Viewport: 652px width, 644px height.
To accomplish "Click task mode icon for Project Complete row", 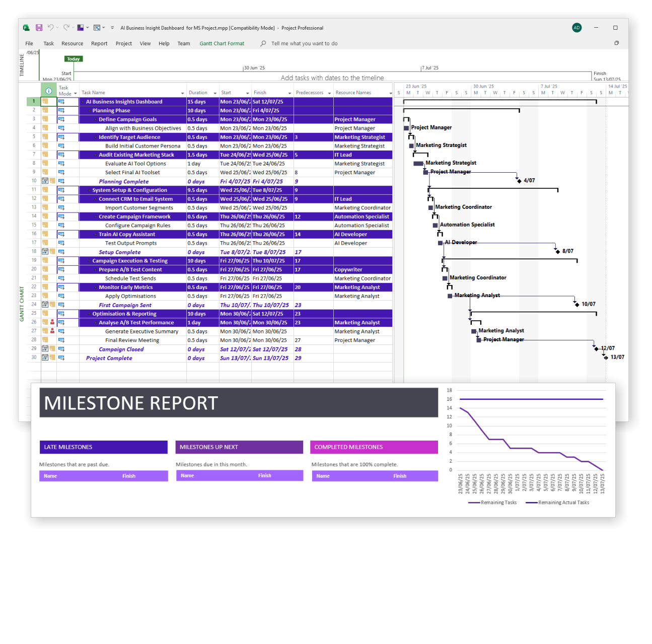I will coord(61,358).
